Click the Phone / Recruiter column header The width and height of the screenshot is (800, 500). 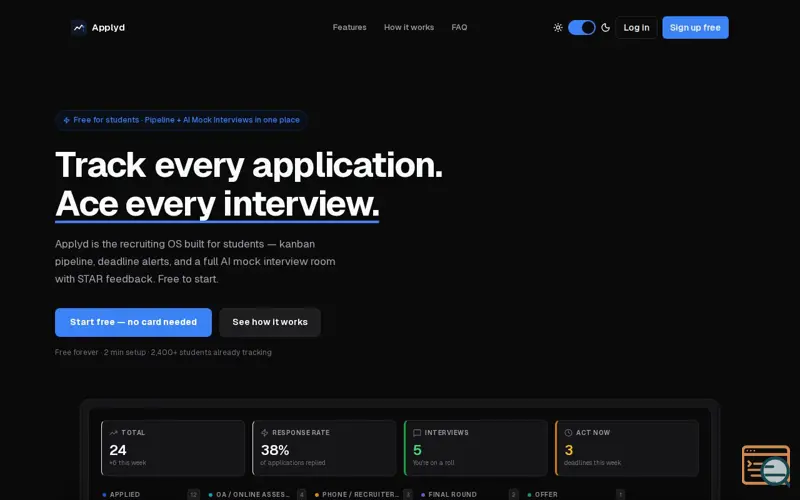click(x=360, y=494)
